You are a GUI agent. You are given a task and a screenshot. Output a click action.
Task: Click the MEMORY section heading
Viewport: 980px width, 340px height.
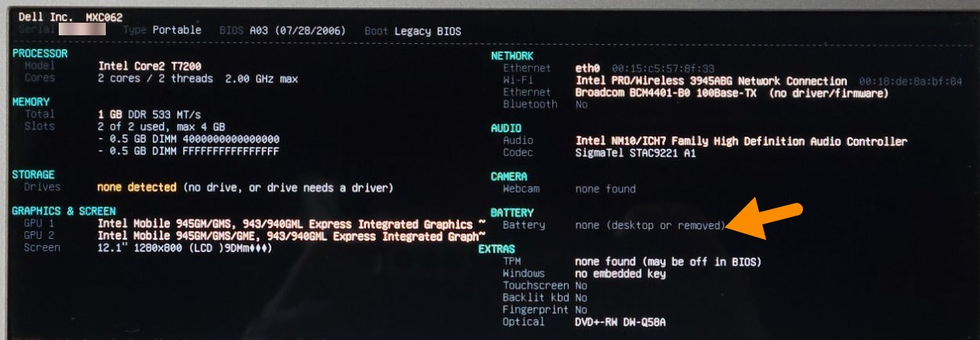coord(31,102)
